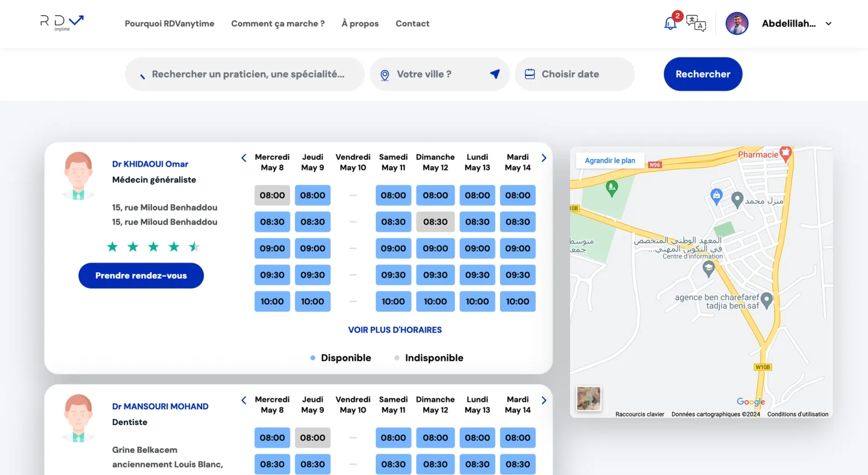The height and width of the screenshot is (475, 868).
Task: Click Agrandir le plan link
Action: pyautogui.click(x=610, y=161)
